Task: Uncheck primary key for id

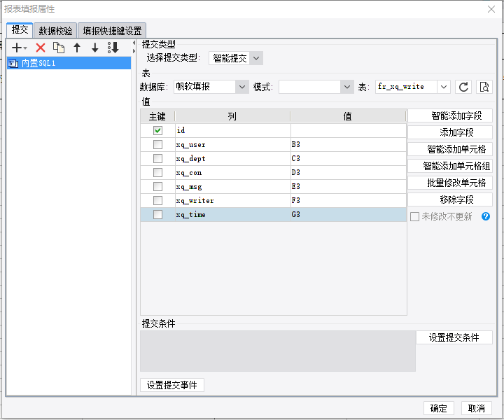Action: tap(157, 130)
